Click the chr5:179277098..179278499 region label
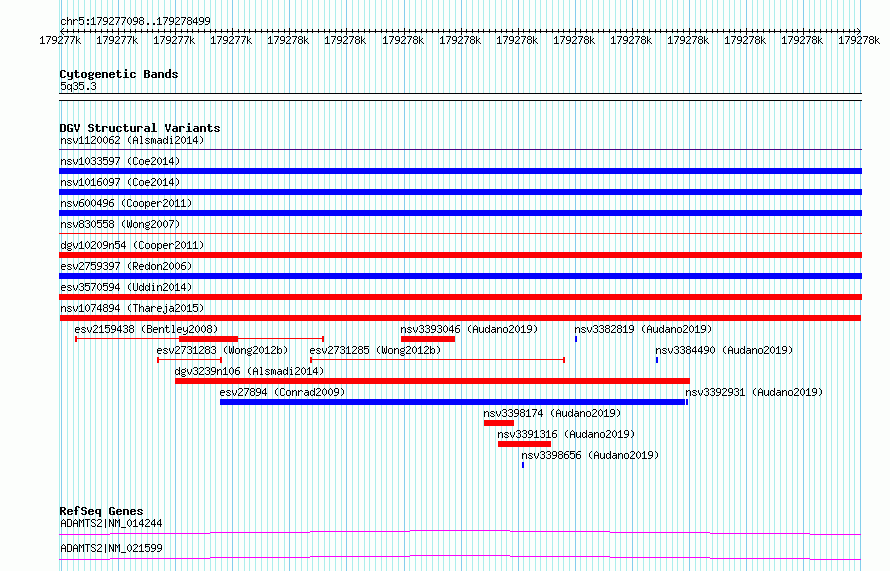890x571 pixels. click(x=135, y=21)
